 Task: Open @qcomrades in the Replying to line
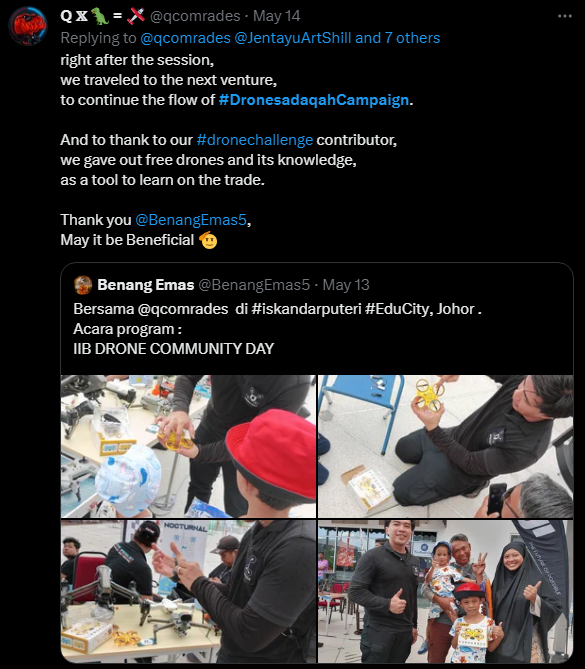click(185, 38)
